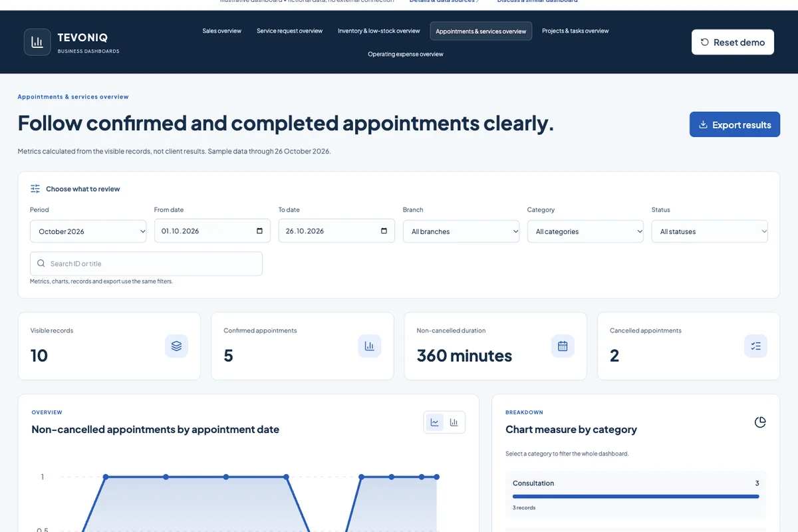This screenshot has width=798, height=532.
Task: Click the filter sliders icon beside Choose what to review
Action: (35, 189)
